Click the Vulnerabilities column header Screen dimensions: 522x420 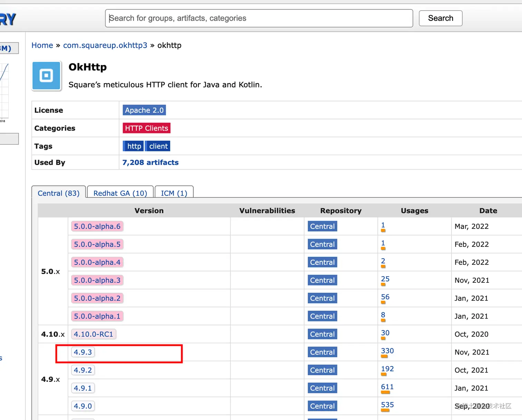[267, 211]
